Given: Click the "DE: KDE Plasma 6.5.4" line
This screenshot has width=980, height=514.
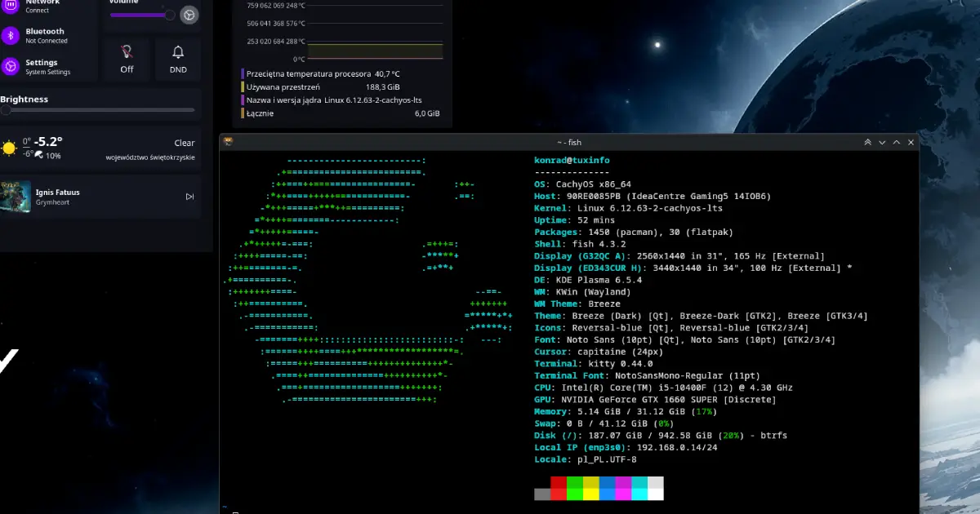Looking at the screenshot, I should pyautogui.click(x=588, y=280).
